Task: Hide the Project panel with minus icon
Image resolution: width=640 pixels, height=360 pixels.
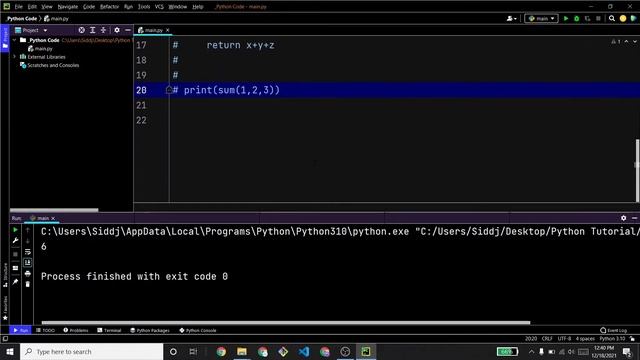Action: click(x=128, y=30)
